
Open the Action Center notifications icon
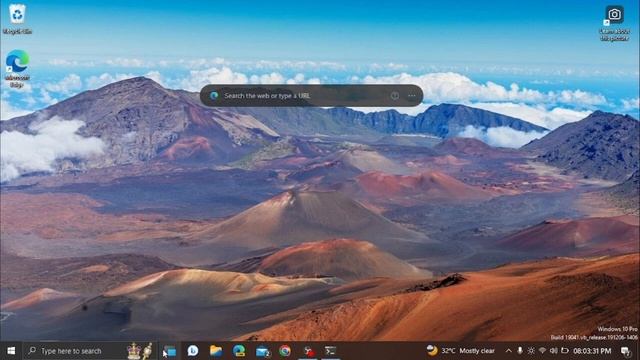pos(625,351)
